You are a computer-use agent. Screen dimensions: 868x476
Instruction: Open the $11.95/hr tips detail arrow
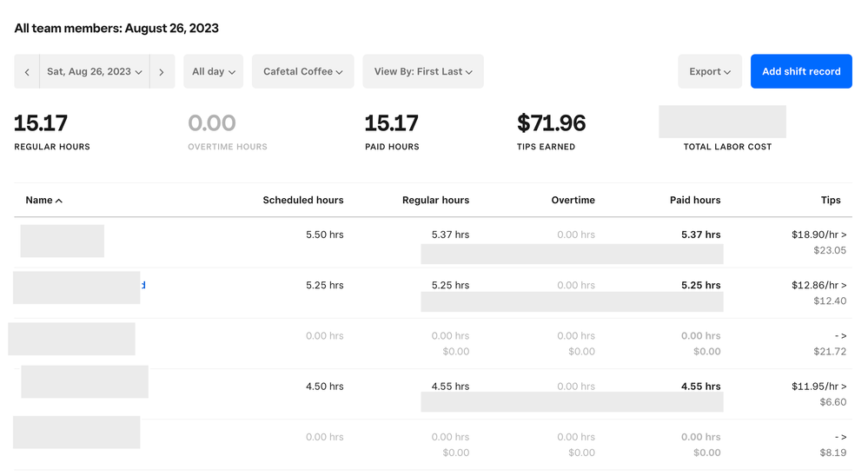[843, 387]
